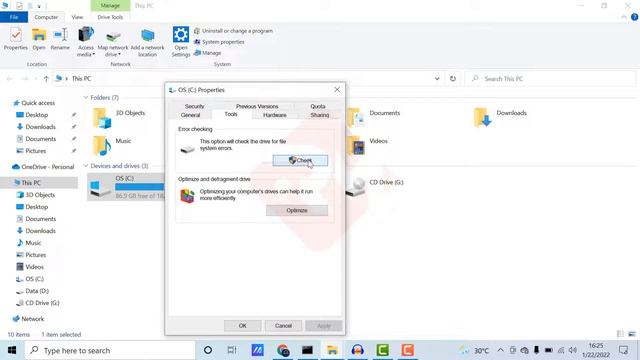Click the Optimize button
This screenshot has width=640, height=360.
[297, 210]
